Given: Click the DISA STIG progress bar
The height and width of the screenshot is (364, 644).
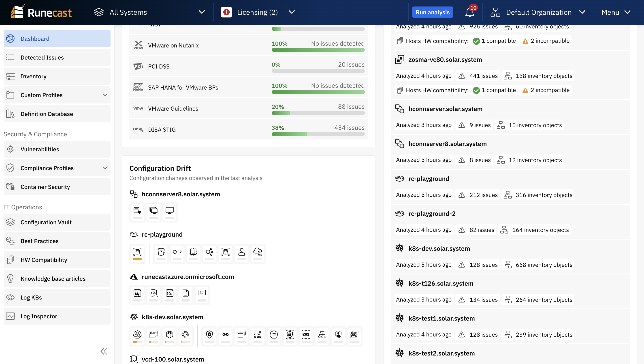Looking at the screenshot, I should point(318,134).
